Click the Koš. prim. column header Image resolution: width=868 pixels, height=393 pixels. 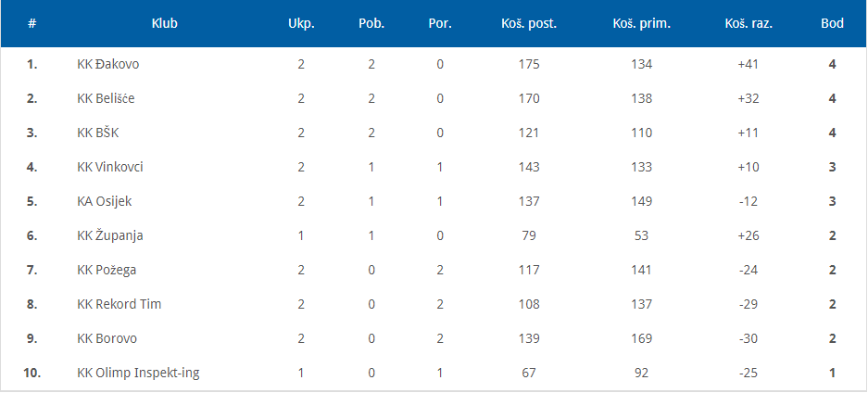[x=641, y=23]
